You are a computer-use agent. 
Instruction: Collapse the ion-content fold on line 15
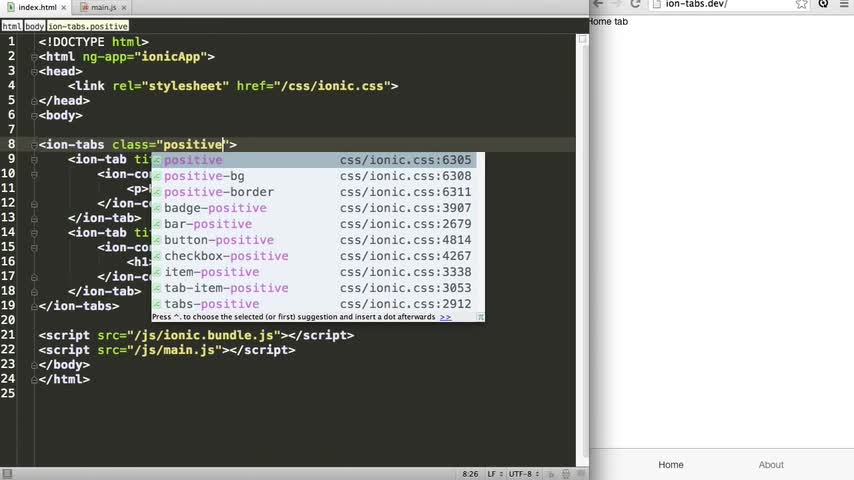pos(34,247)
